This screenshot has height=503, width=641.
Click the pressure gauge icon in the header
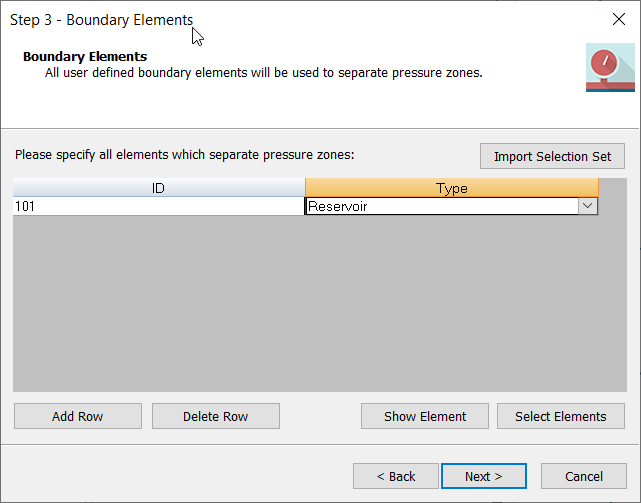pyautogui.click(x=610, y=67)
